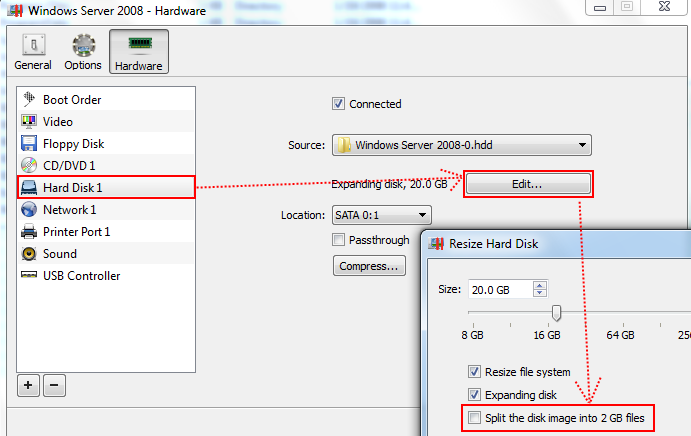691x436 pixels.
Task: Click the Network 1 globe icon
Action: tap(29, 209)
